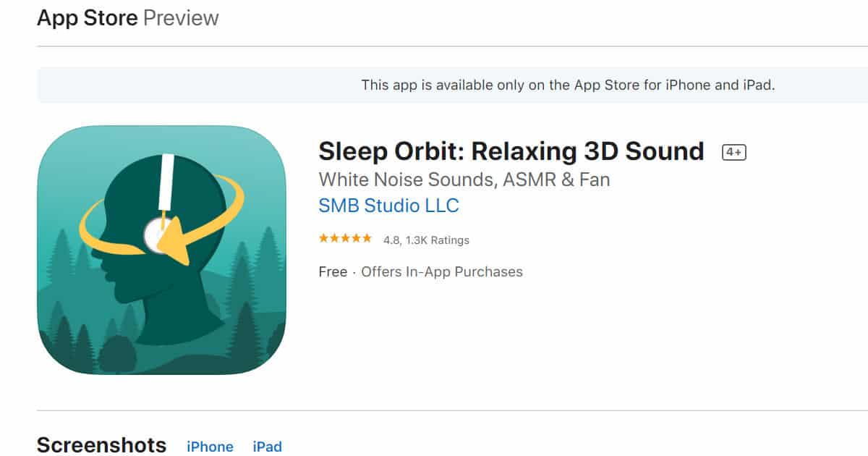Viewport: 868px width, 456px height.
Task: Click the orange five-star rating
Action: click(345, 239)
